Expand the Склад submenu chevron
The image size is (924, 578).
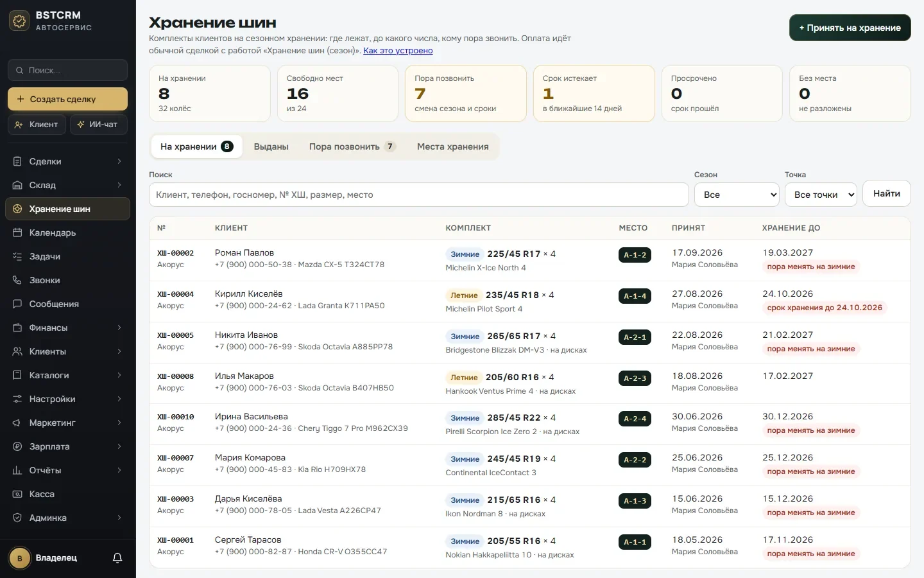click(x=119, y=185)
